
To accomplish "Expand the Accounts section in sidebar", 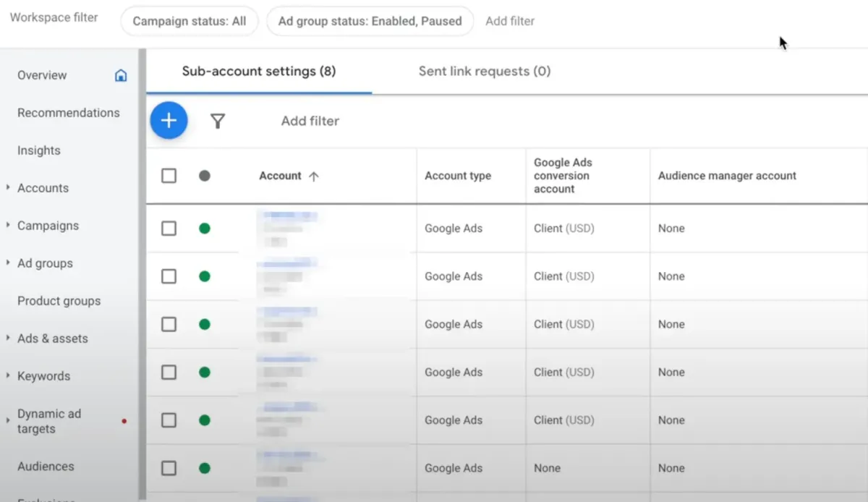I will [8, 188].
